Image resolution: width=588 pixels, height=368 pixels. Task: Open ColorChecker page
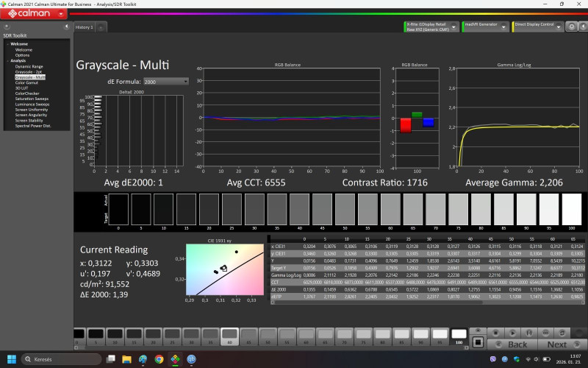(27, 93)
